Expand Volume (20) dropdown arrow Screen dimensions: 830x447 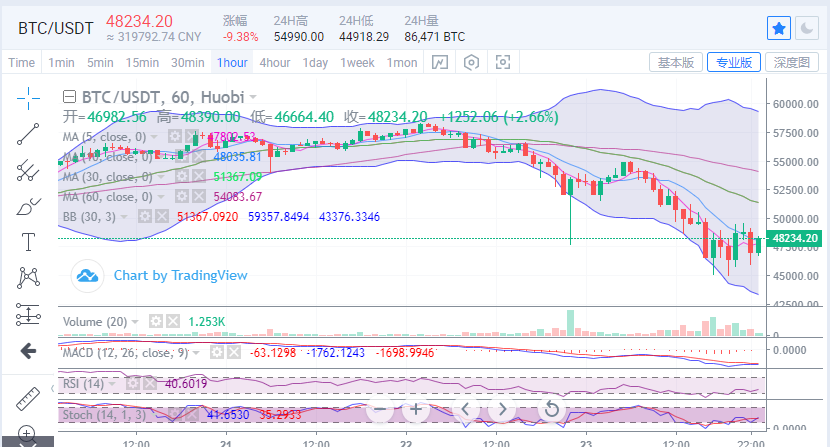tap(135, 322)
